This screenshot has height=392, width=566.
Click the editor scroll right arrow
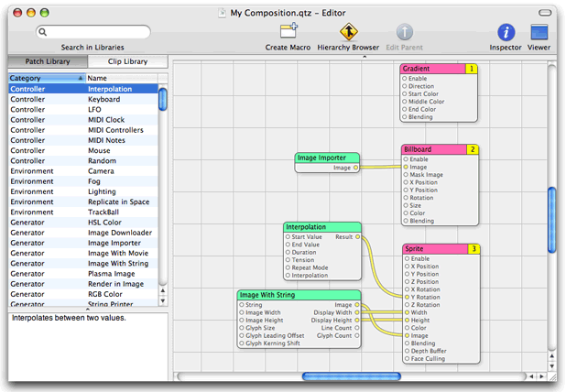pyautogui.click(x=541, y=376)
